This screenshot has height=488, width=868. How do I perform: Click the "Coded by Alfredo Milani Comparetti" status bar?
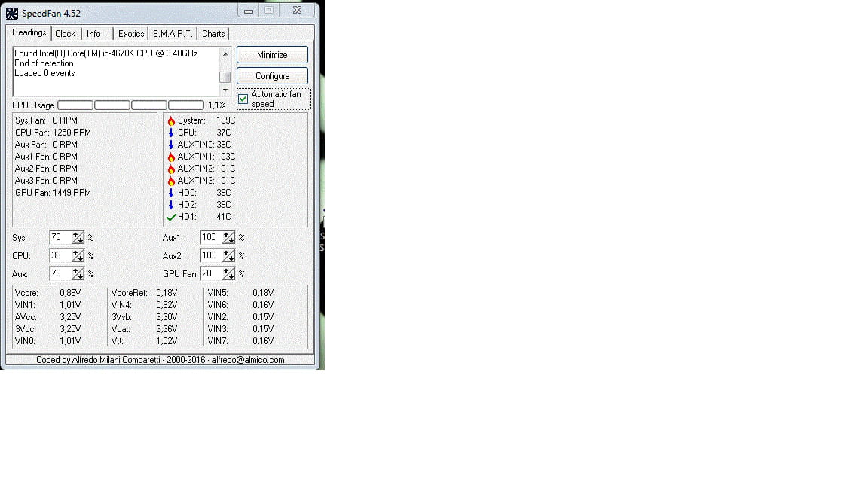160,360
